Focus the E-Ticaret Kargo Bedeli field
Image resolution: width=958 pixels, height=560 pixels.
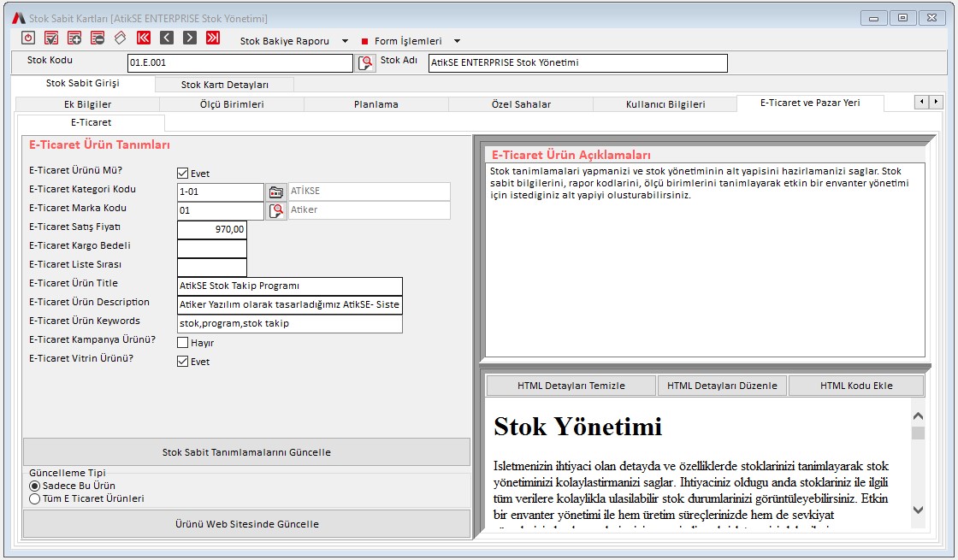(x=212, y=249)
